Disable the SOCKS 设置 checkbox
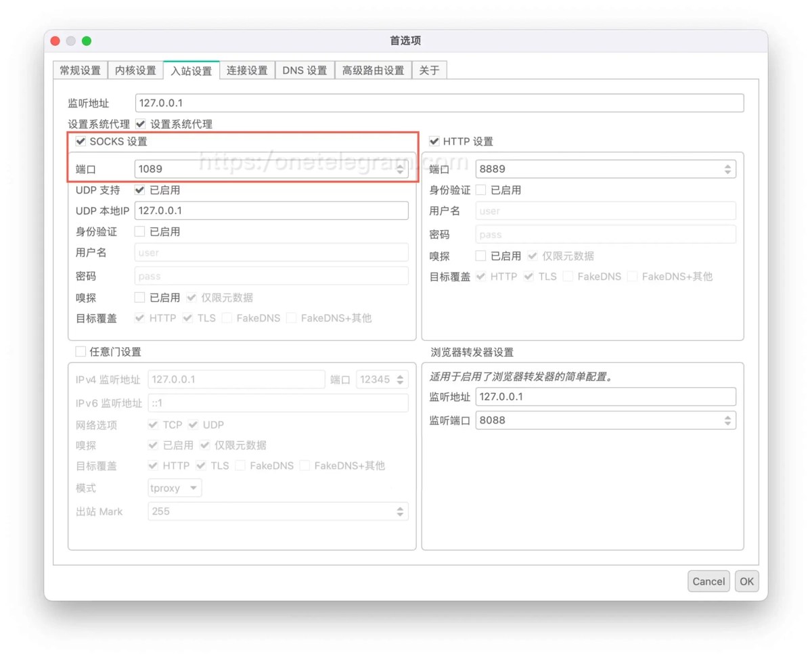Screen dimensions: 812x659 tap(81, 141)
